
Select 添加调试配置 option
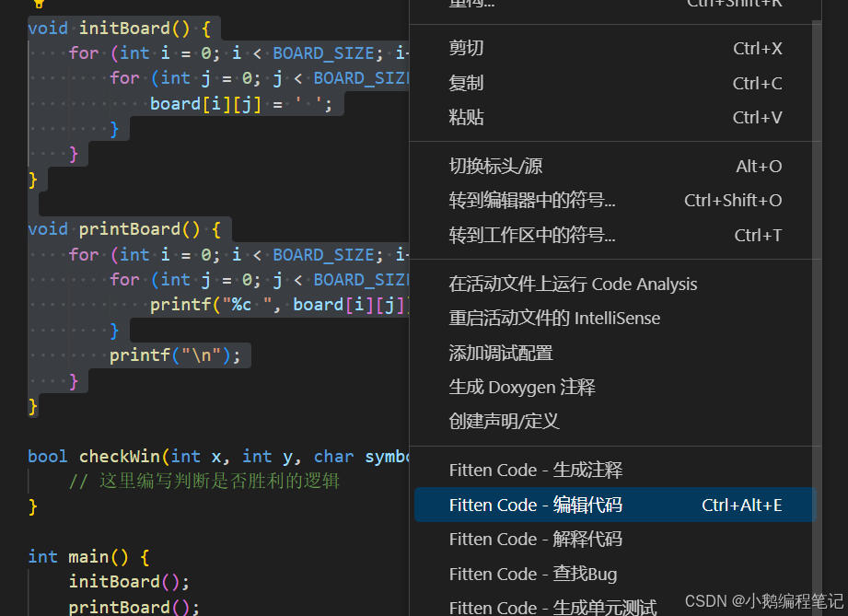coord(615,354)
